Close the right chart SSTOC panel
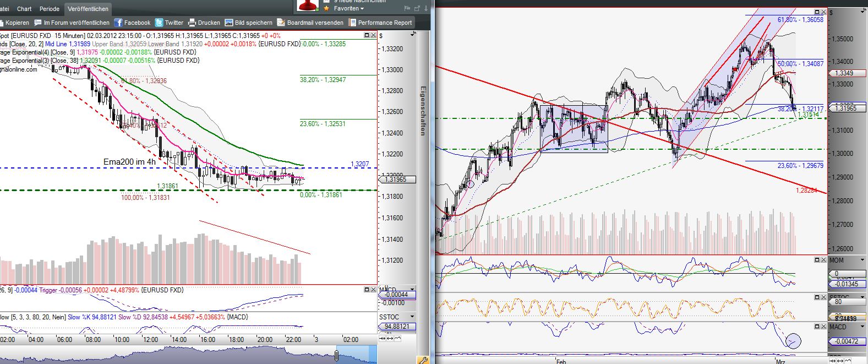The width and height of the screenshot is (868, 364). coord(823,297)
